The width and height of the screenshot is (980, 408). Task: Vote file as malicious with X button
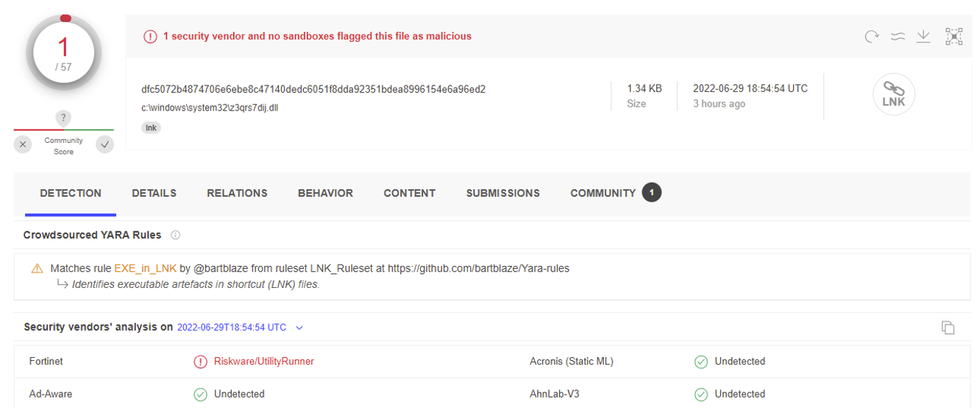click(23, 145)
